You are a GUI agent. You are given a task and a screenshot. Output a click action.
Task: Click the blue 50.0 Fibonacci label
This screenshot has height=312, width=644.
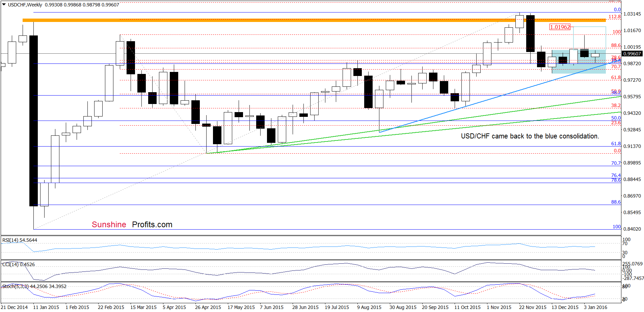[616, 118]
